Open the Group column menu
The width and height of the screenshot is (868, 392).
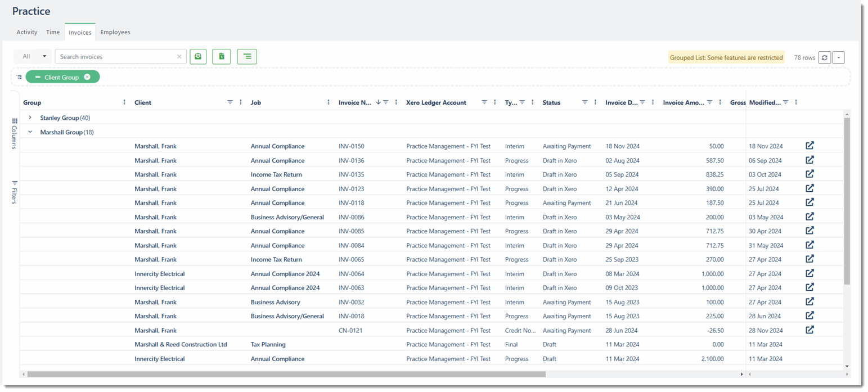[x=124, y=102]
